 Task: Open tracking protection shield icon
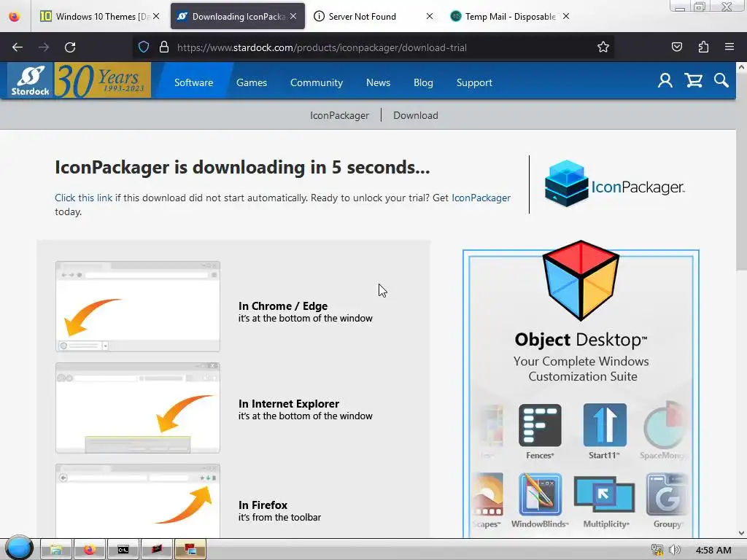point(144,47)
